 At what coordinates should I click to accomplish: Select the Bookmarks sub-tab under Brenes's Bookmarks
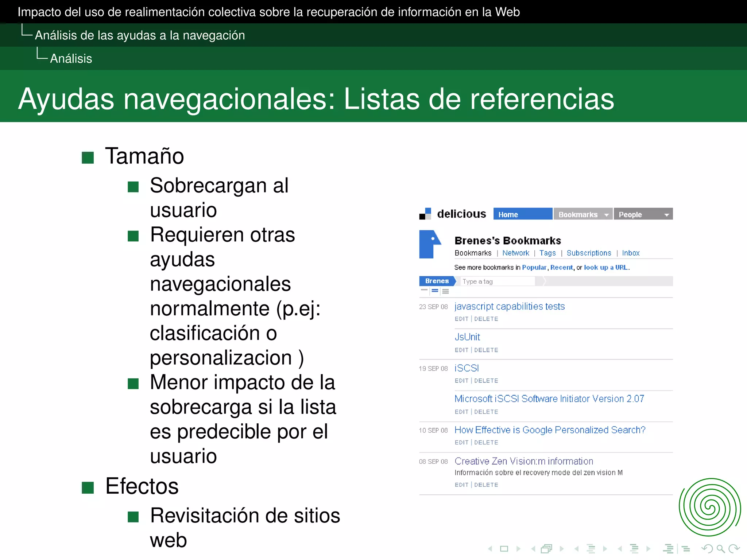(x=473, y=253)
